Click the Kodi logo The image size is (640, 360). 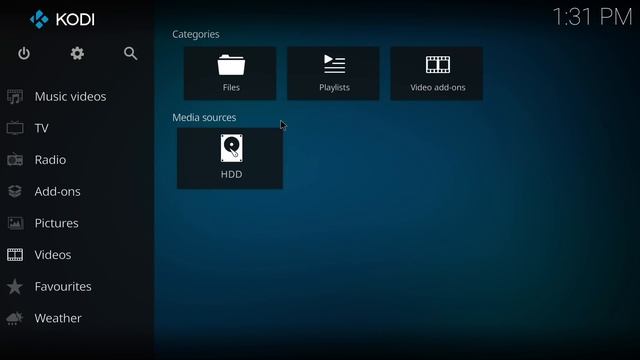[x=62, y=19]
